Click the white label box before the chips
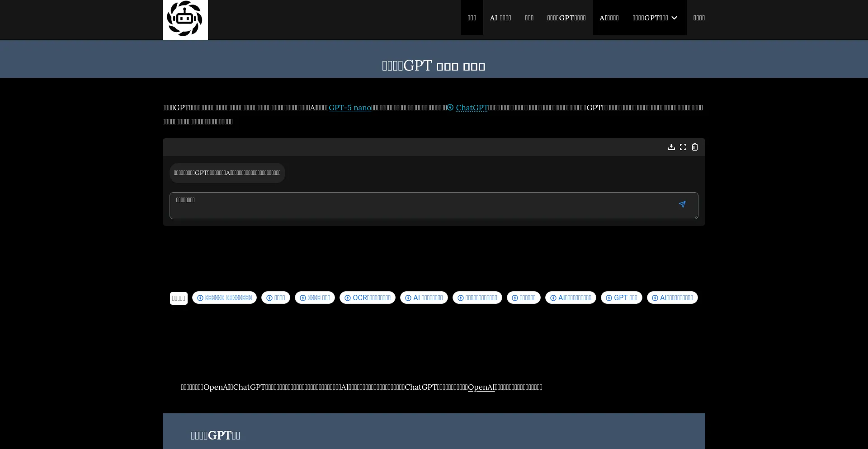The image size is (868, 449). (x=179, y=298)
